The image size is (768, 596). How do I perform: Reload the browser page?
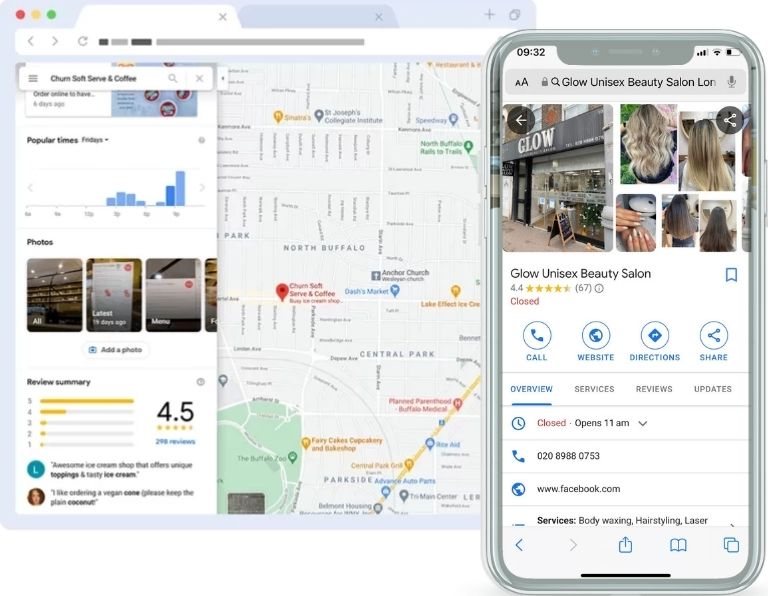coord(83,41)
